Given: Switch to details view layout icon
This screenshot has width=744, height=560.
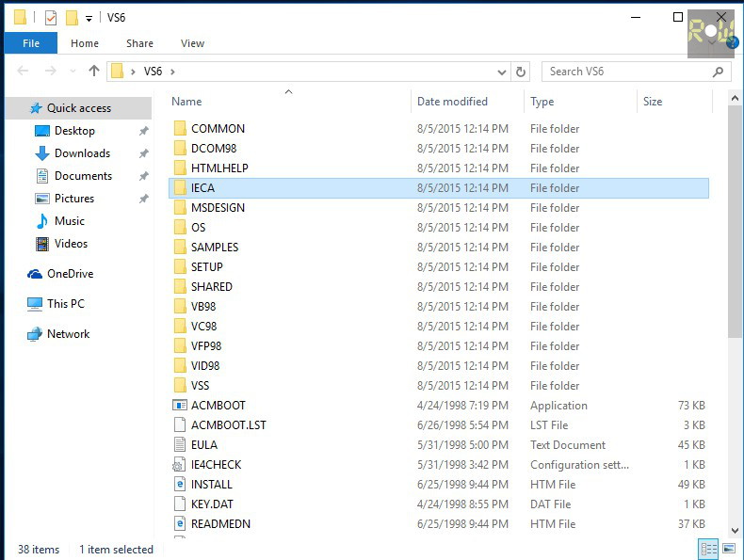Looking at the screenshot, I should pyautogui.click(x=708, y=549).
